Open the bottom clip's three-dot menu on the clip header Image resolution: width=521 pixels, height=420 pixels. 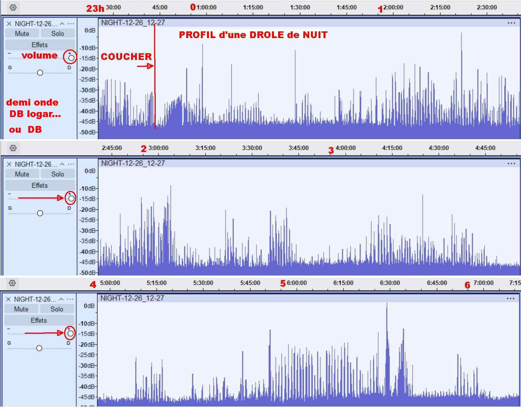point(510,298)
